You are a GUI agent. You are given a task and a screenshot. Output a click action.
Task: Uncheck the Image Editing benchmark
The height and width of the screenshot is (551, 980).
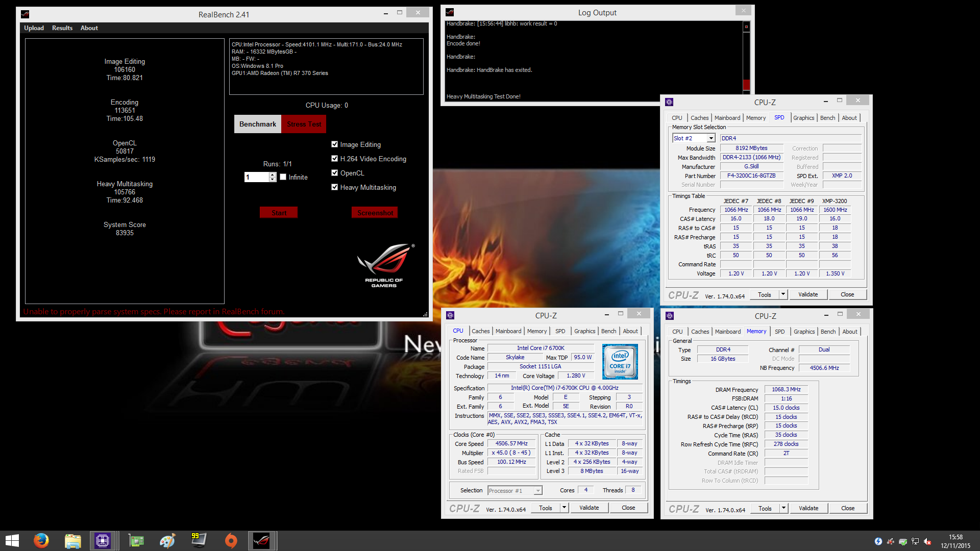(x=334, y=144)
